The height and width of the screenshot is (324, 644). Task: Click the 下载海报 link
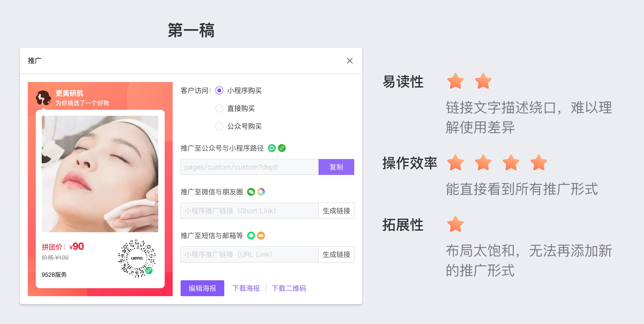[246, 288]
